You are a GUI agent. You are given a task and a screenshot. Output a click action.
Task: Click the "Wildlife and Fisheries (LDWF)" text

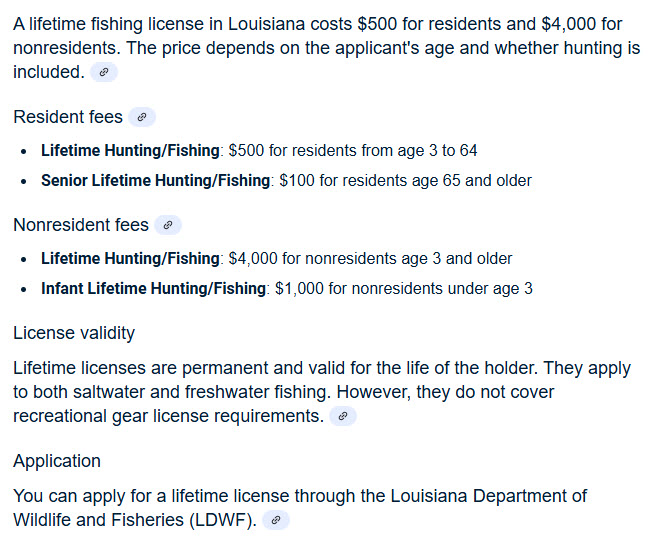pos(135,520)
